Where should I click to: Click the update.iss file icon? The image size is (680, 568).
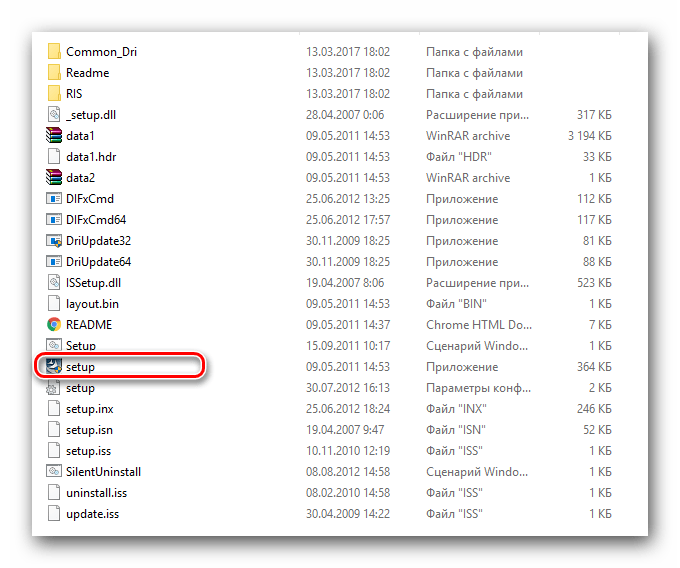(x=54, y=513)
